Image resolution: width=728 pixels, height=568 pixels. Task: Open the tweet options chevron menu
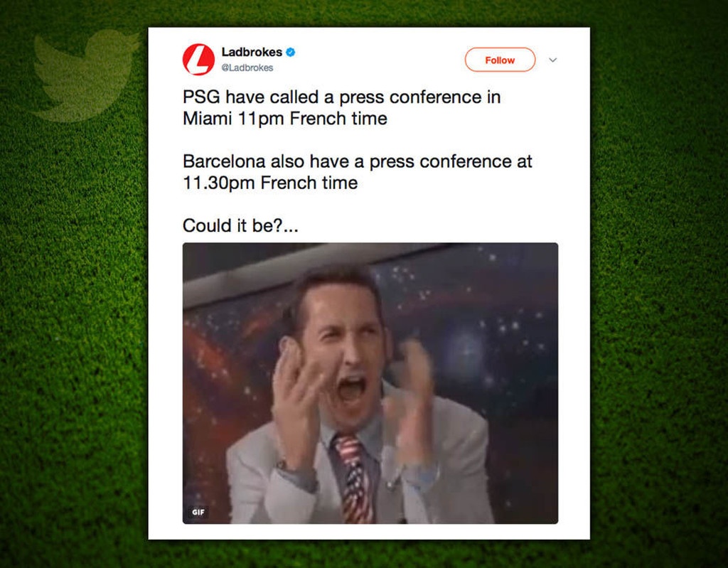pyautogui.click(x=552, y=60)
